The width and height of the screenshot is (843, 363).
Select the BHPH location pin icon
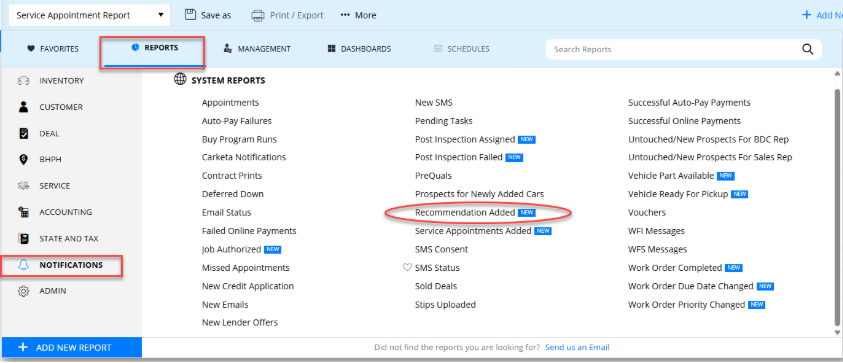pos(23,160)
